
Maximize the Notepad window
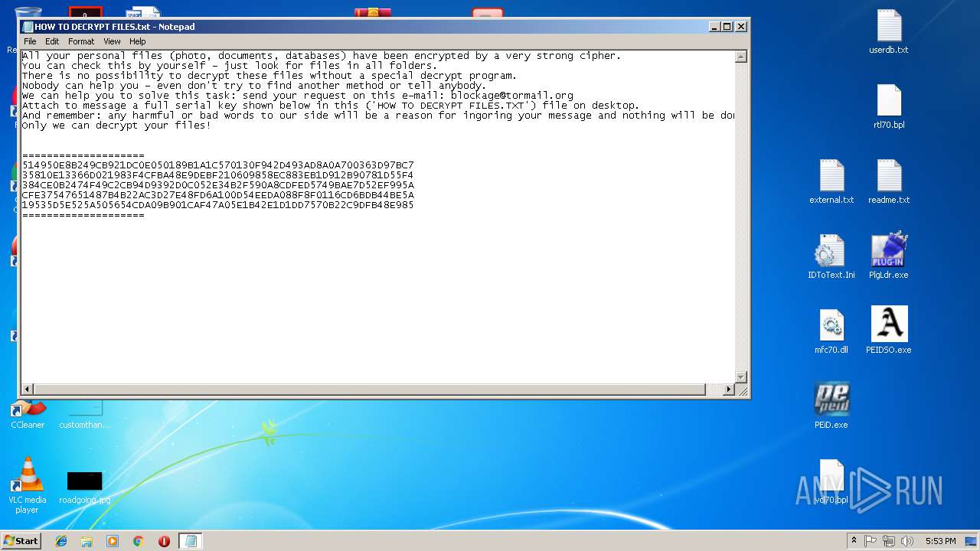[727, 27]
